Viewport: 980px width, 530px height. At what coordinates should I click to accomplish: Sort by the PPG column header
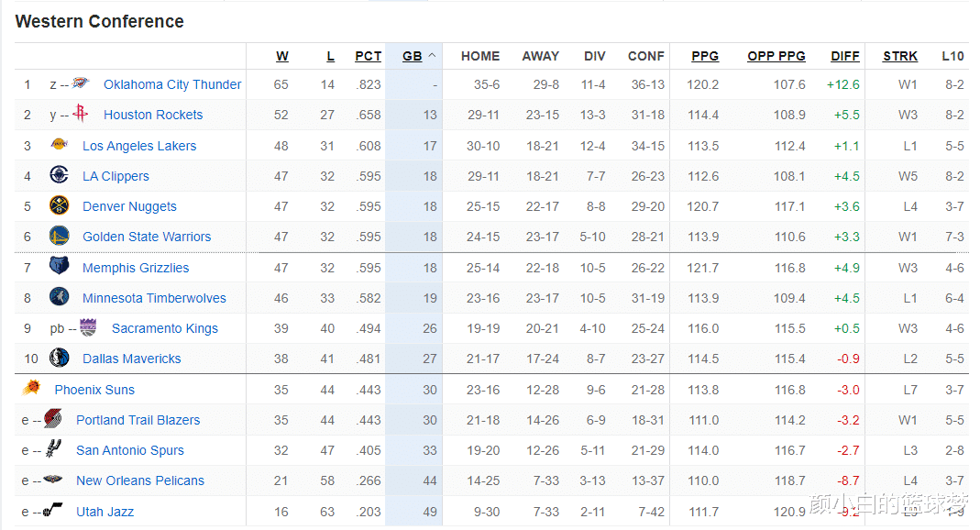click(x=705, y=56)
